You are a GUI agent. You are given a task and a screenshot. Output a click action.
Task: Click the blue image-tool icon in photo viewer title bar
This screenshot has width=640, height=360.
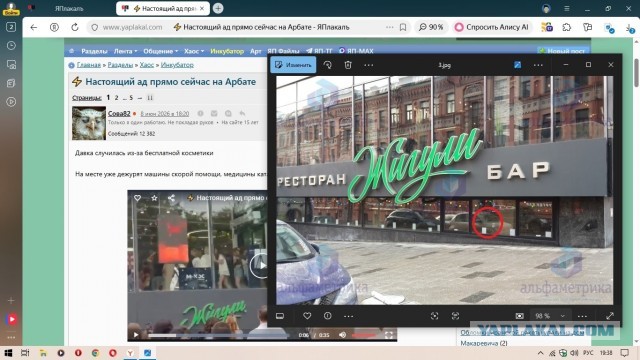tap(517, 65)
